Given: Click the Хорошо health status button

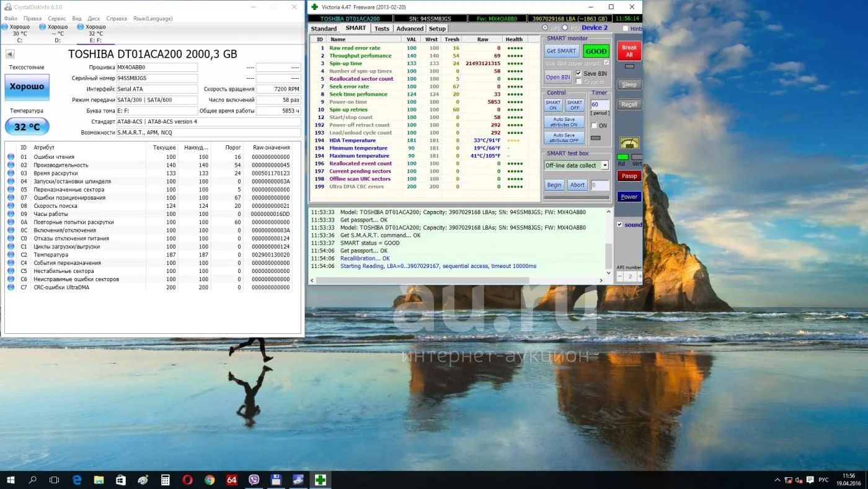Looking at the screenshot, I should point(27,87).
